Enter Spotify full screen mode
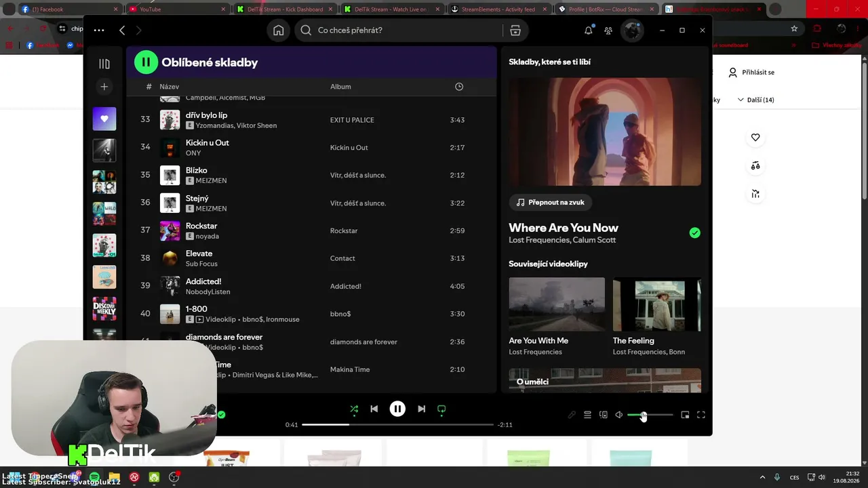 [x=701, y=415]
